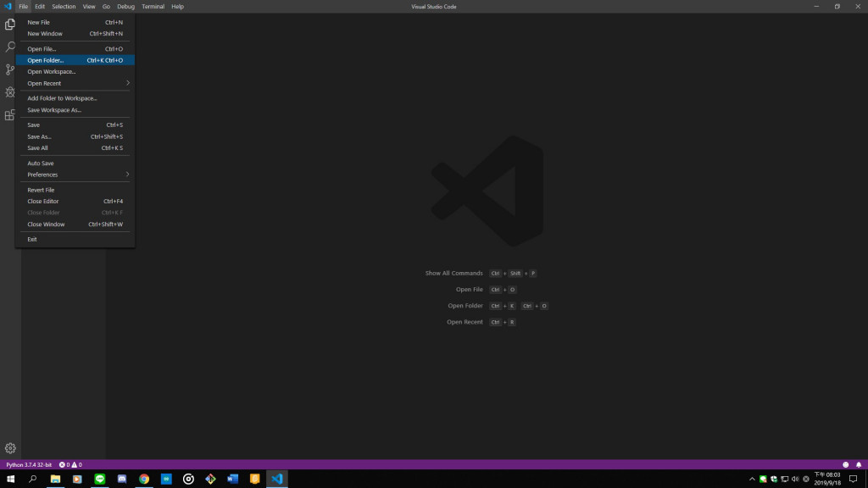Viewport: 868px width, 488px height.
Task: Open the network icon in system tray
Action: [x=784, y=480]
